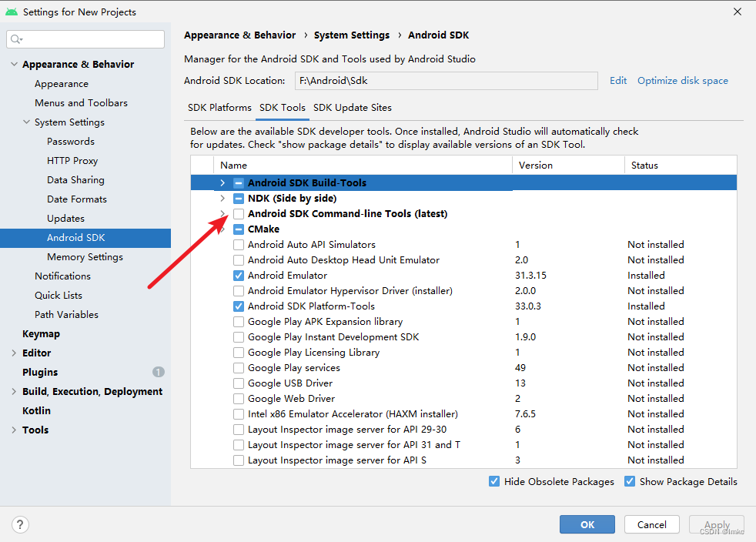Confirm with the OK button
The width and height of the screenshot is (756, 542).
click(587, 524)
